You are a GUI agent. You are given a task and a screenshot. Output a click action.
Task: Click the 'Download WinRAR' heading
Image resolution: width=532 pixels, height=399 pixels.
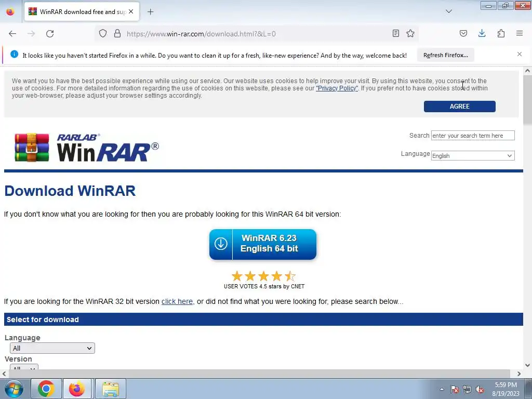70,191
